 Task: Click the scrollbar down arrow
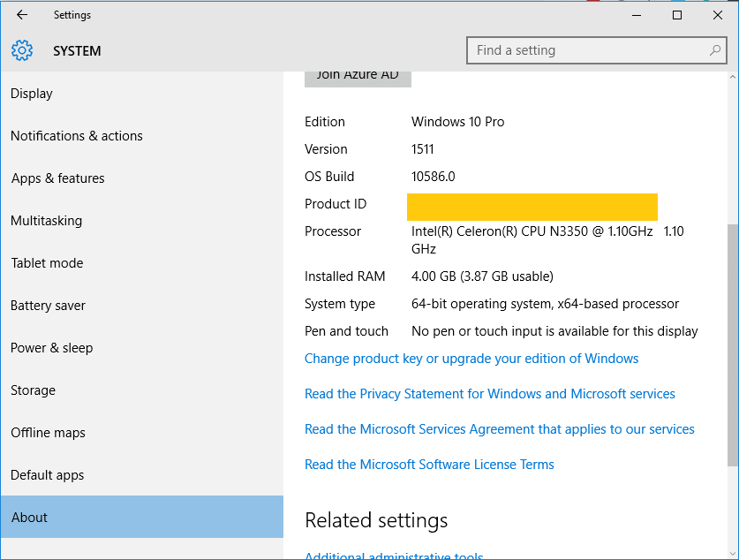click(x=733, y=554)
